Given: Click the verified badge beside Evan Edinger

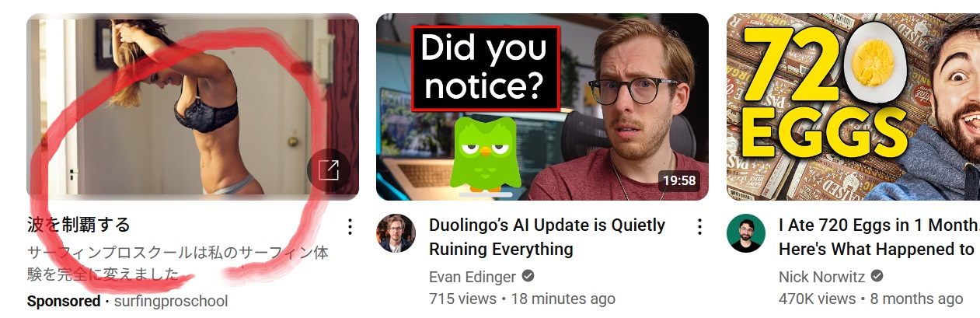Looking at the screenshot, I should [x=528, y=277].
